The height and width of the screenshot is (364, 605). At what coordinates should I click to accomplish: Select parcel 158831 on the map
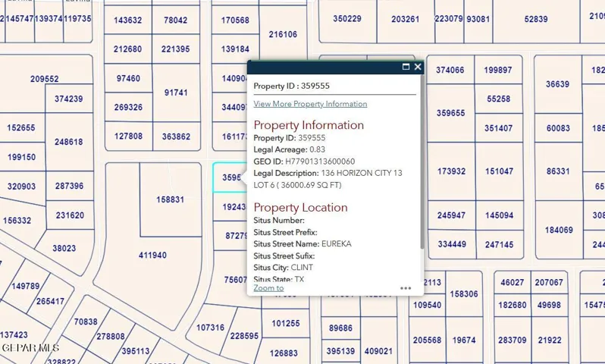click(170, 199)
